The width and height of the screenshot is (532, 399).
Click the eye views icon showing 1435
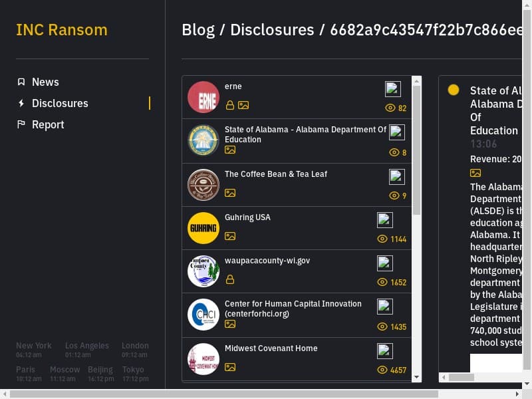pyautogui.click(x=382, y=327)
